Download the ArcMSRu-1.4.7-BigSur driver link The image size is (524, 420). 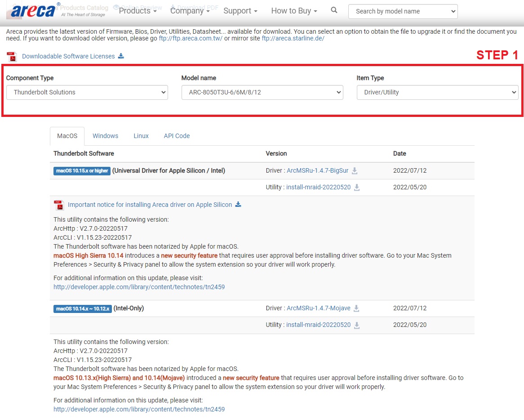[317, 170]
